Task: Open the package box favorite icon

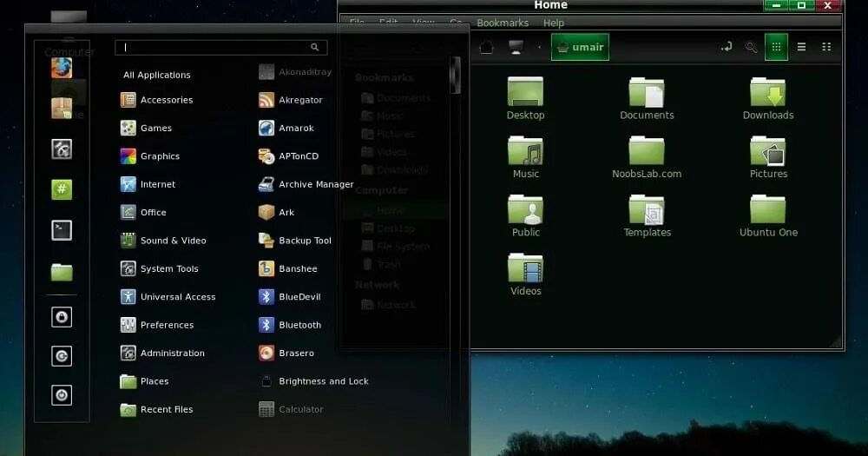Action: (x=62, y=108)
